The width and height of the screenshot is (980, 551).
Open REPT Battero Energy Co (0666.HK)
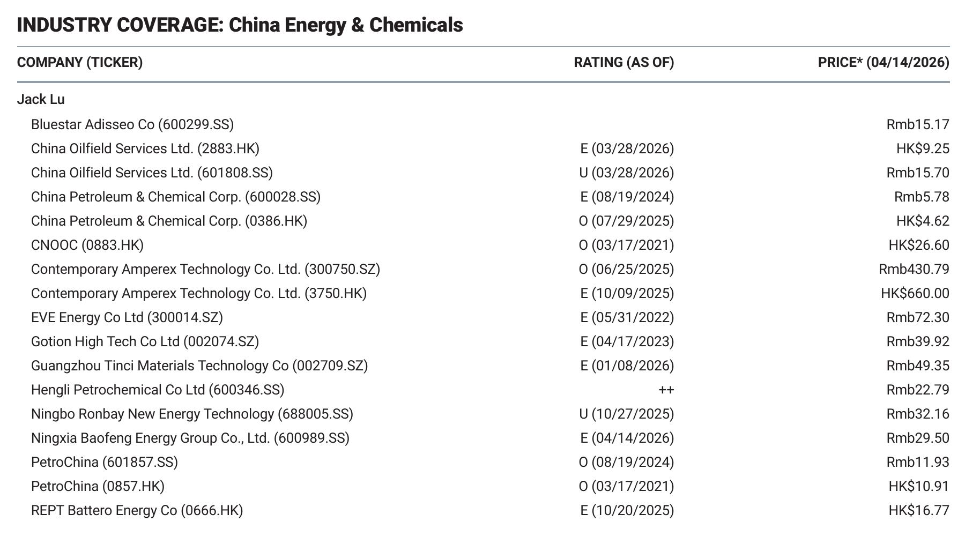coord(137,510)
